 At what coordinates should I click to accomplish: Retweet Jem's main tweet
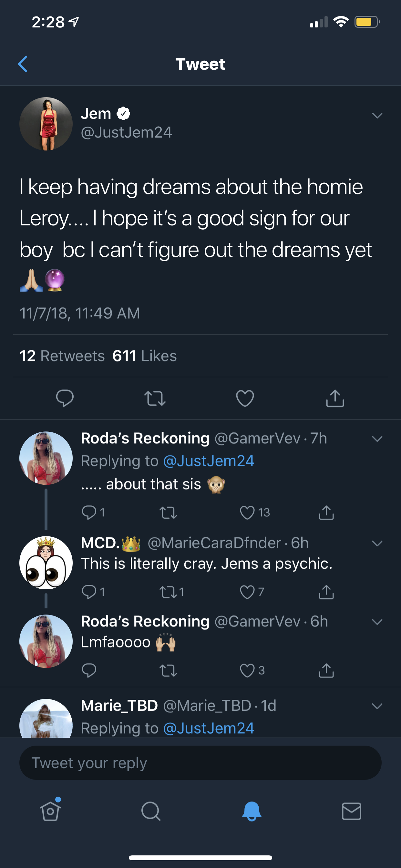(155, 398)
